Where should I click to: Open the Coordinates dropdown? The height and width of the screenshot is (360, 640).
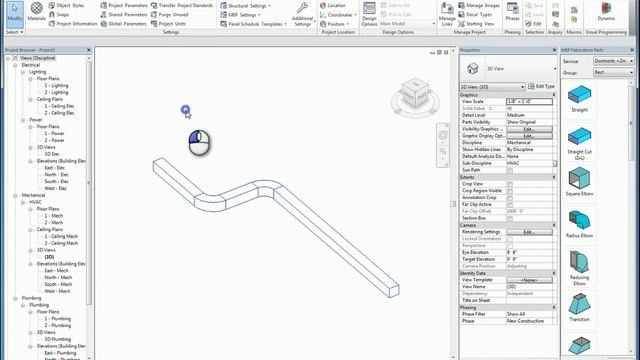(338, 15)
